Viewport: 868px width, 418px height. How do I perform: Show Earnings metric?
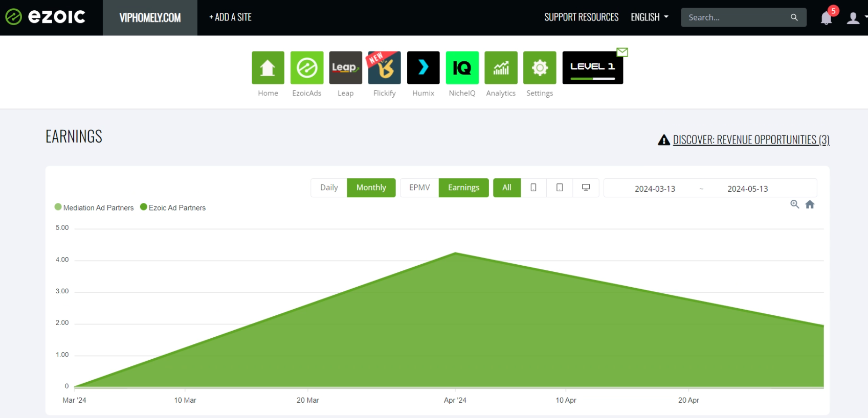coord(463,188)
